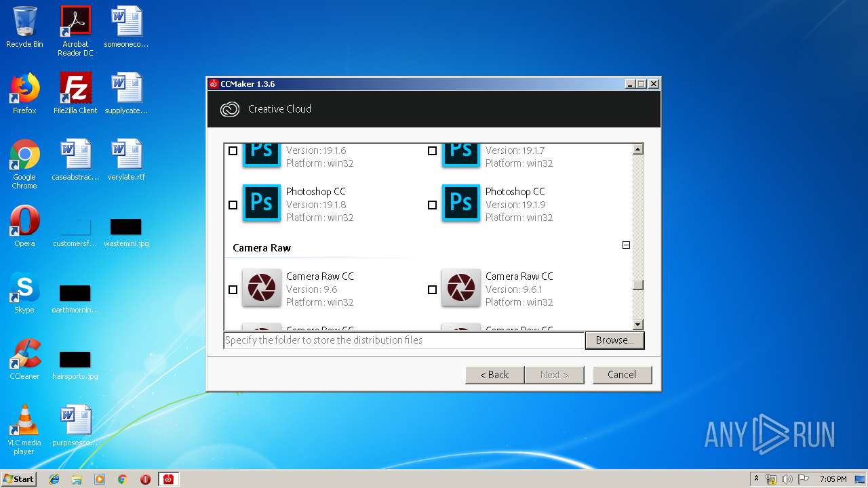Click the scrollbar up arrow

click(638, 149)
